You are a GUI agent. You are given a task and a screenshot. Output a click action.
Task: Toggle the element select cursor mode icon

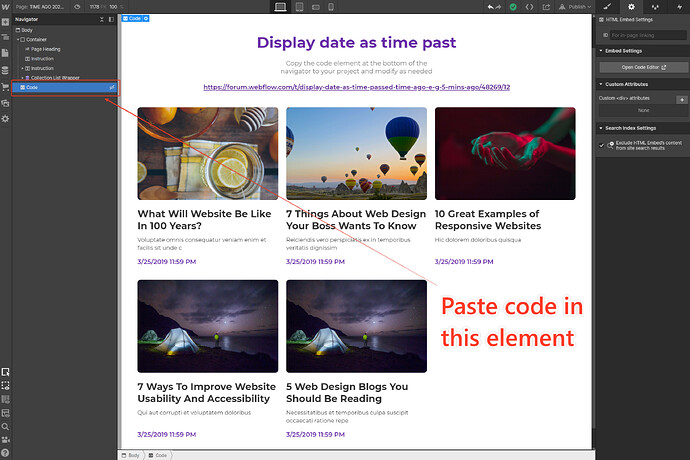5,372
